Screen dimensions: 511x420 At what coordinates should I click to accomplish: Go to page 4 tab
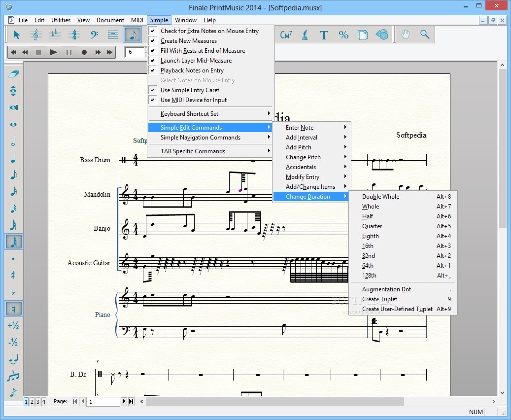[44, 402]
